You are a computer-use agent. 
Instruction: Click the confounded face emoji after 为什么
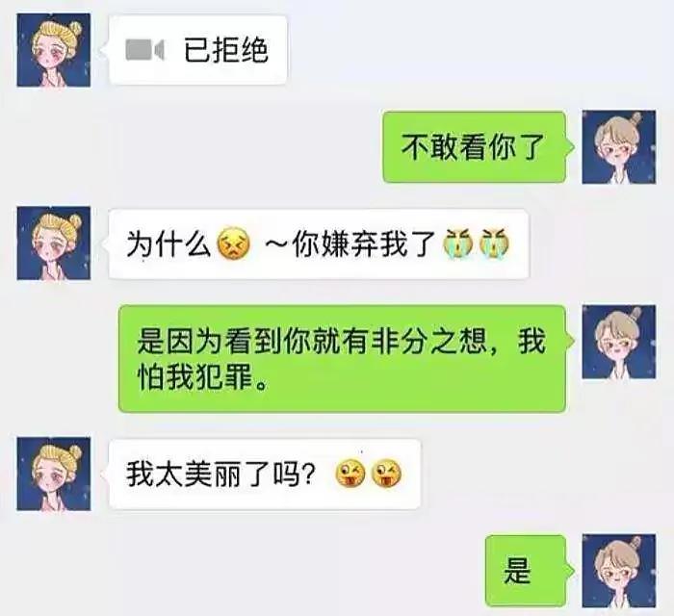coord(234,244)
